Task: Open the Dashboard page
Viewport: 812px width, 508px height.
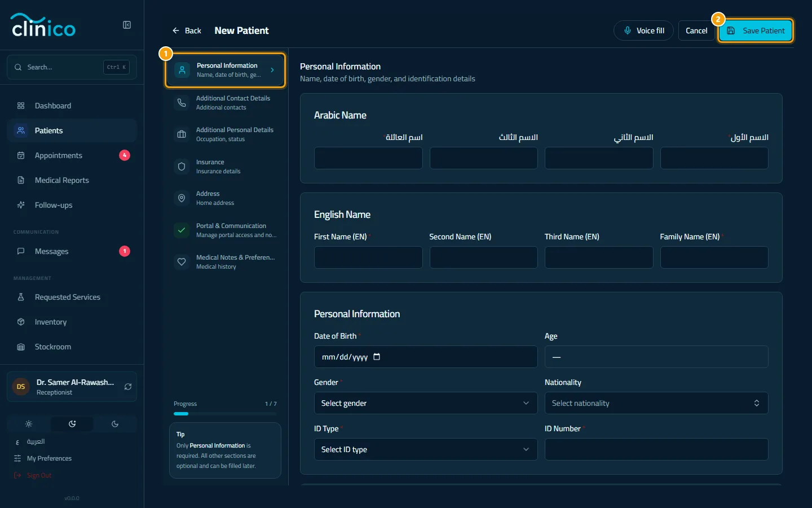Action: pyautogui.click(x=72, y=106)
